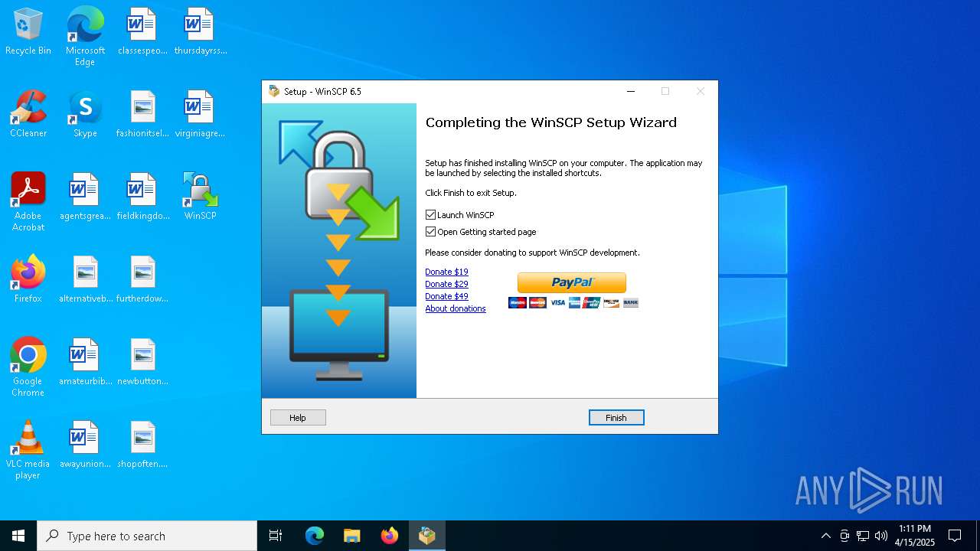
Task: Select the alternativeb... image file icon
Action: (x=85, y=280)
